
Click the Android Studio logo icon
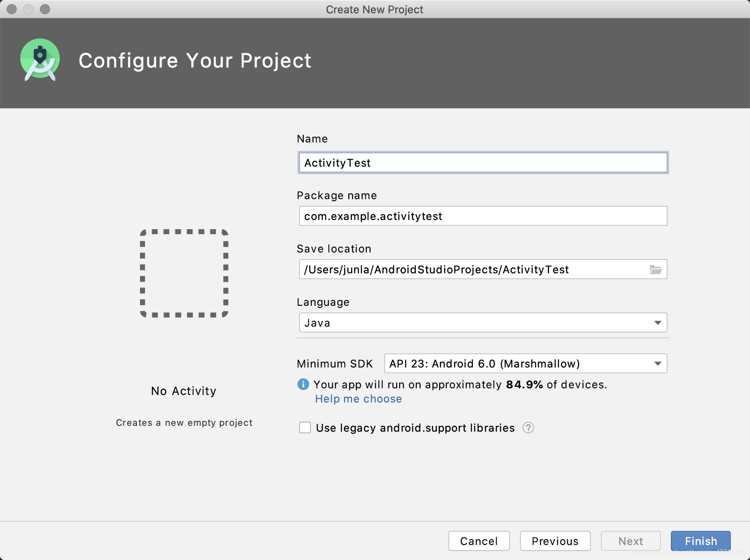[x=40, y=60]
